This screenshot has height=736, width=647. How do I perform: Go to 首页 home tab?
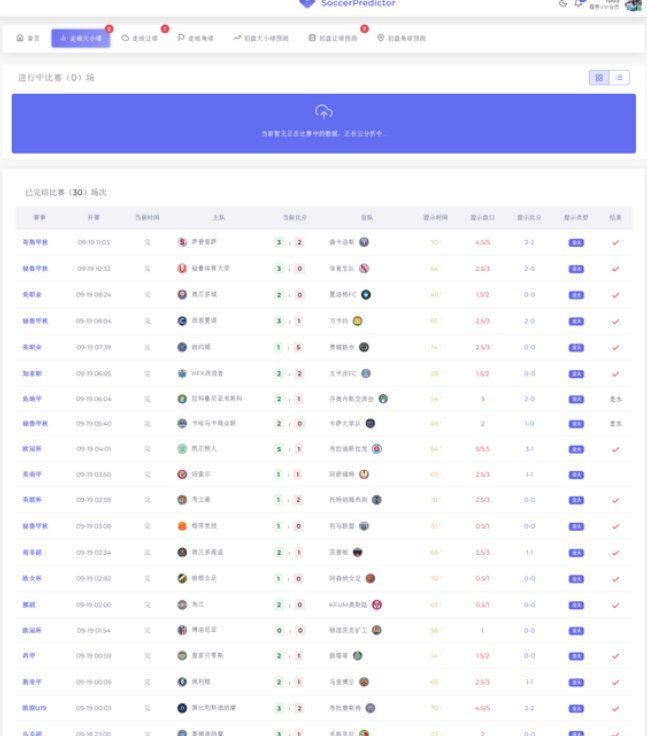tap(28, 38)
